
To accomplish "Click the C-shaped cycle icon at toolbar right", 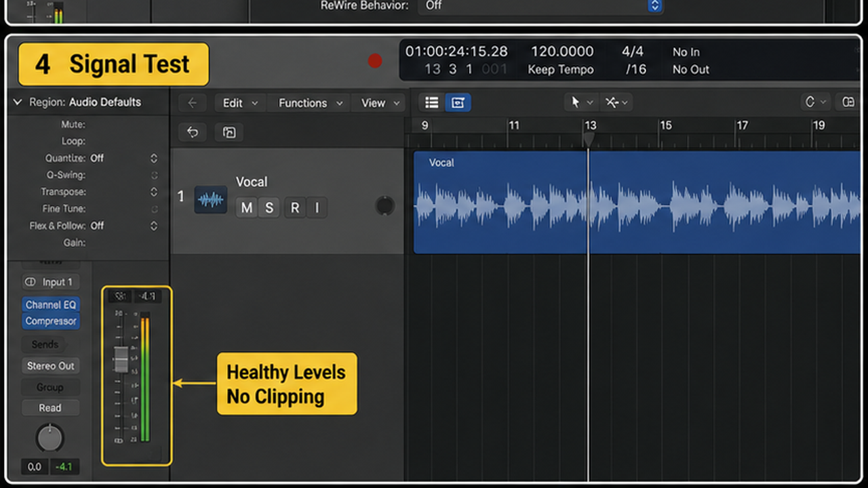I will point(810,102).
